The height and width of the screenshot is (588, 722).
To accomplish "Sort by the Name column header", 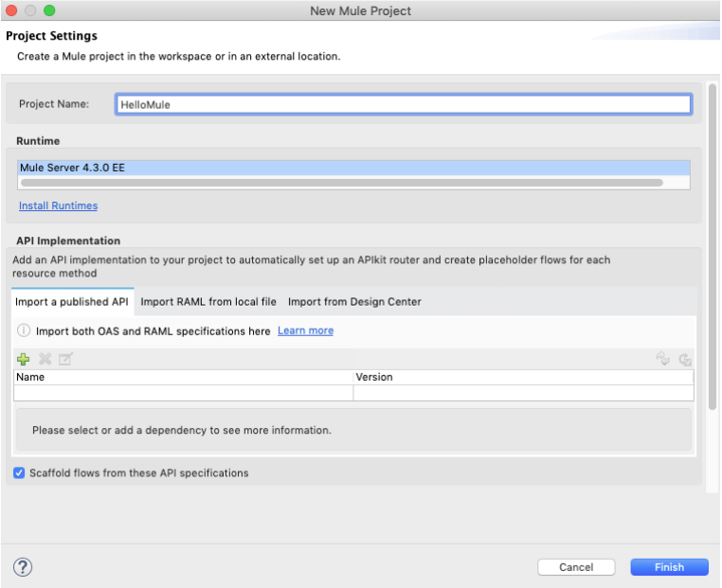I will pyautogui.click(x=183, y=377).
